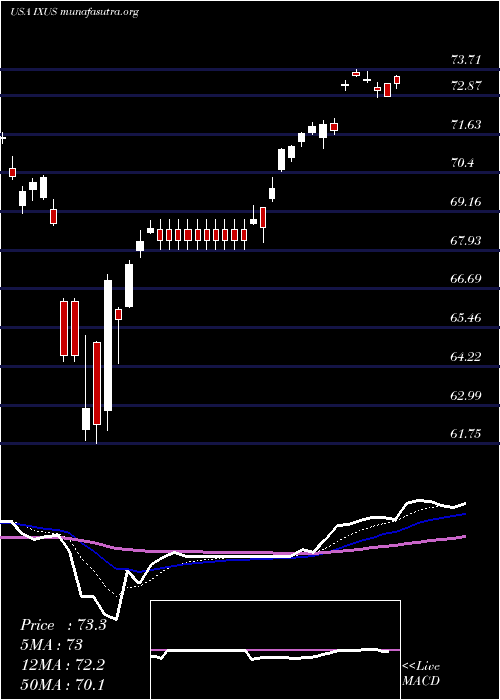Click inside the MACD inset chart box

click(x=275, y=650)
